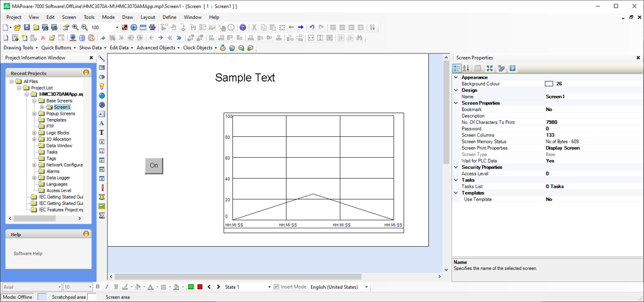Click the Help question mark icon

pyautogui.click(x=243, y=28)
